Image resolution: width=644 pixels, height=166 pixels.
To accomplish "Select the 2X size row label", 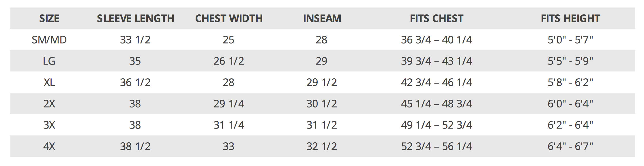I will click(49, 104).
